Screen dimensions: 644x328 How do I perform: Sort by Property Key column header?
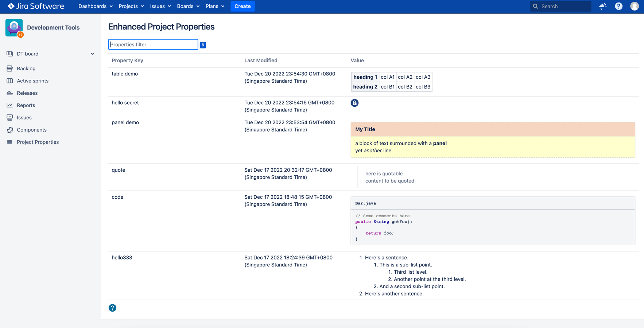(x=127, y=60)
